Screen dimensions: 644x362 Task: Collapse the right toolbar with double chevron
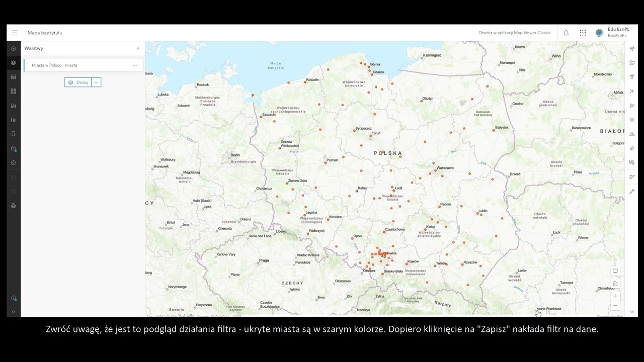point(632,312)
